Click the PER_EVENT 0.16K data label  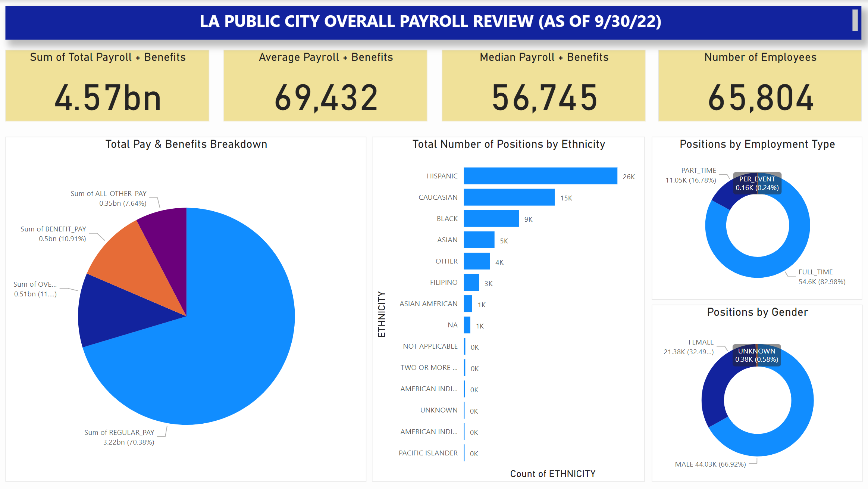click(x=757, y=183)
